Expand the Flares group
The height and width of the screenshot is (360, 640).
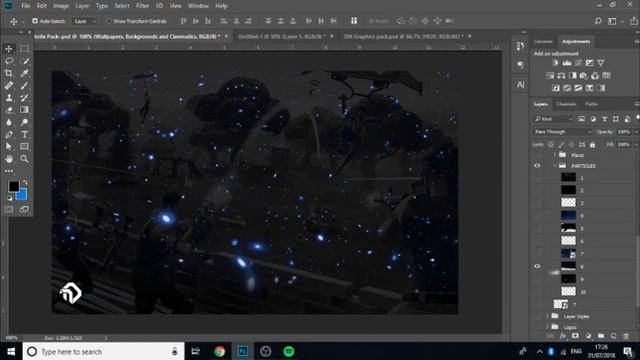[x=555, y=155]
